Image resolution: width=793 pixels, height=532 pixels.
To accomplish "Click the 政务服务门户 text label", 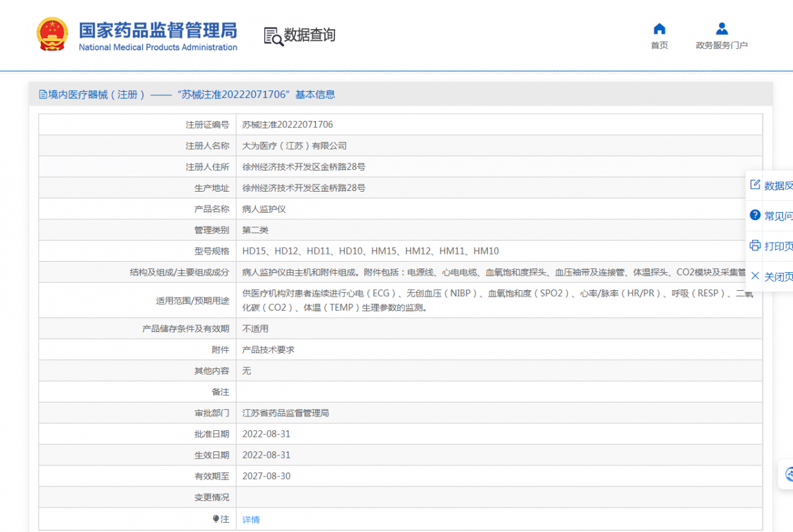I will pos(722,46).
